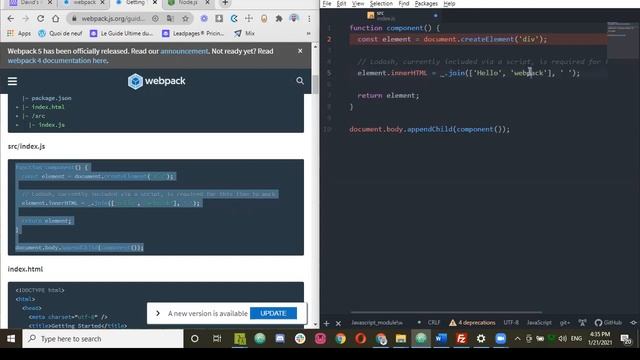Open Zoom from the taskbar
Screen dimensions: 640x360
500,339
